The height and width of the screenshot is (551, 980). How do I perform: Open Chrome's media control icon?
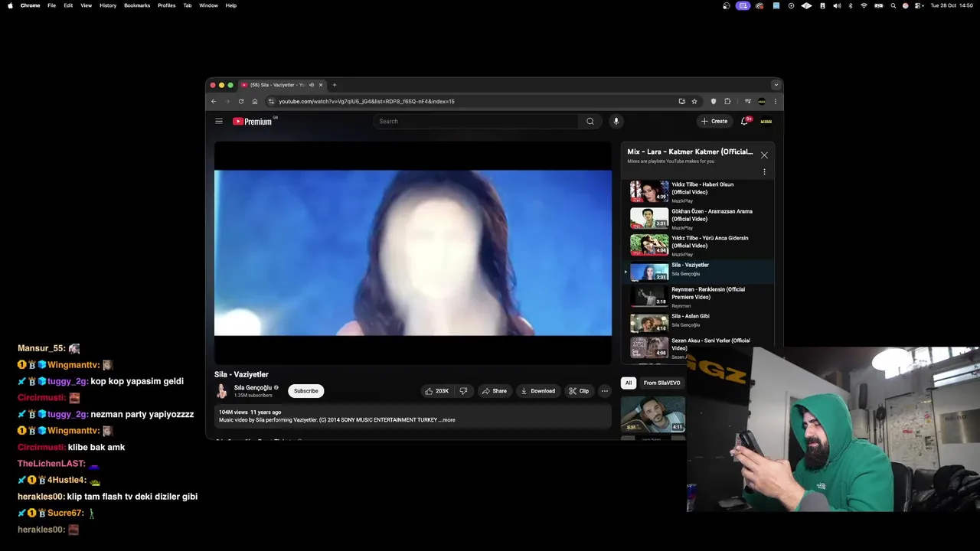click(748, 101)
